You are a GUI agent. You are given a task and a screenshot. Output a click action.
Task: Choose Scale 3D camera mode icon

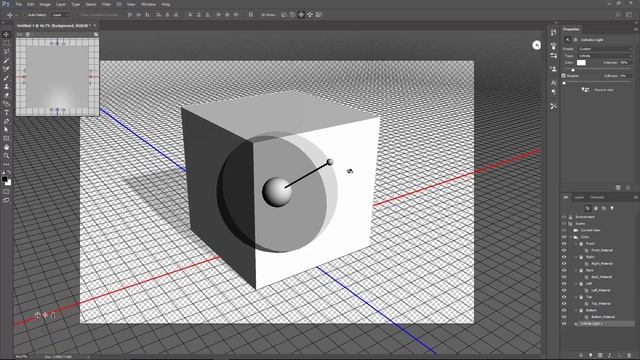pos(319,15)
